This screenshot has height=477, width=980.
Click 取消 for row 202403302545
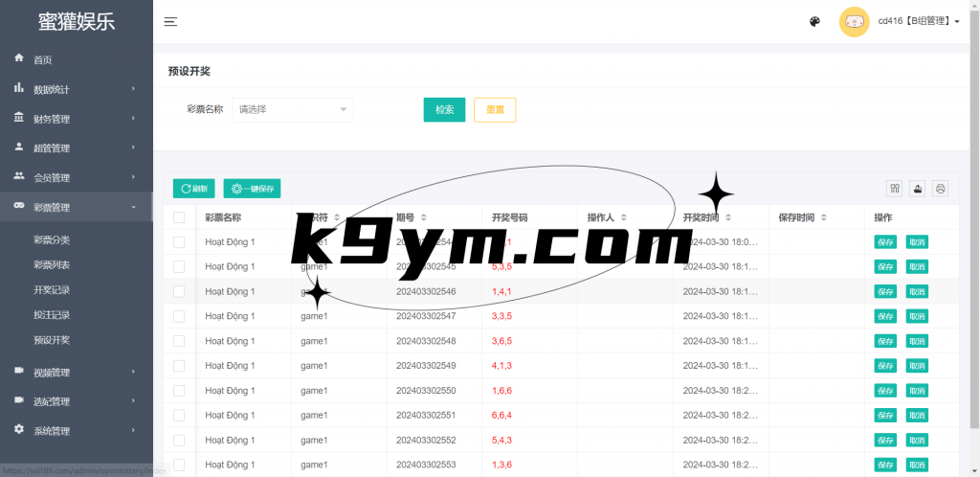point(917,267)
